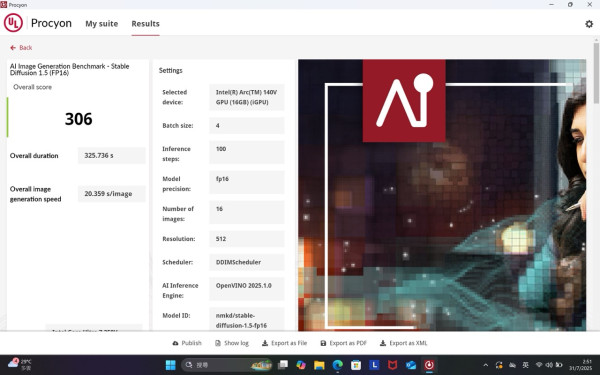Click the OpenVINO 2025.1.0 engine value
The image size is (600, 375).
(247, 289)
